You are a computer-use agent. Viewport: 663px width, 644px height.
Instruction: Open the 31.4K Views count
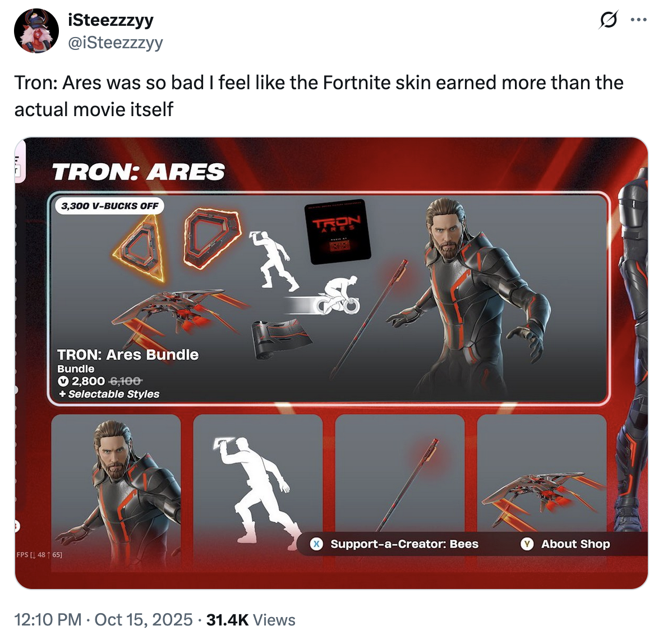pos(251,620)
